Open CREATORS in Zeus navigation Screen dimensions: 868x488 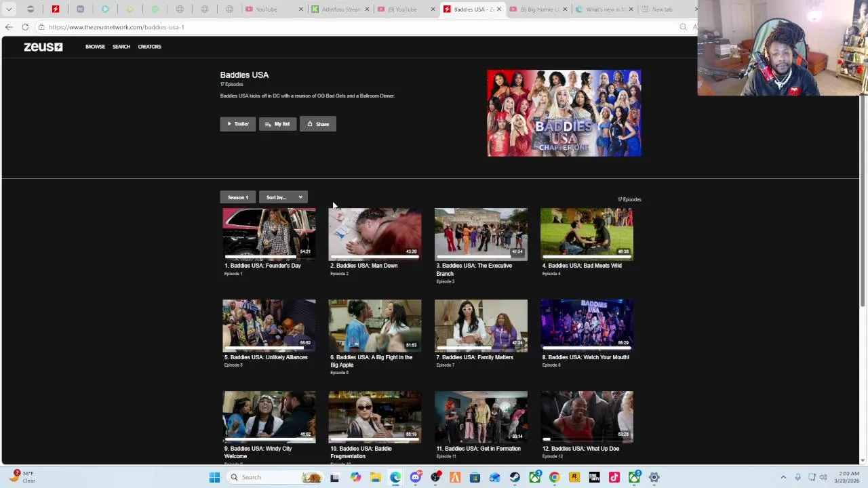point(149,47)
